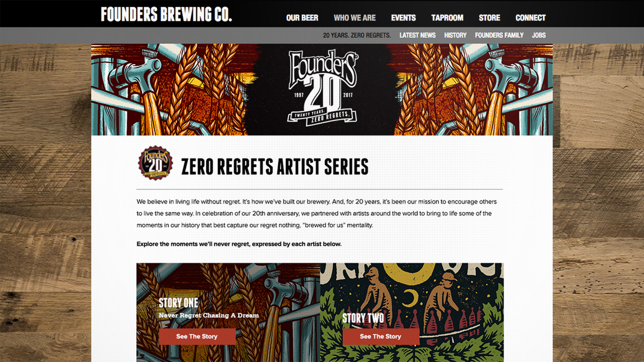The image size is (644, 362).
Task: Visit the Store link
Action: 489,18
